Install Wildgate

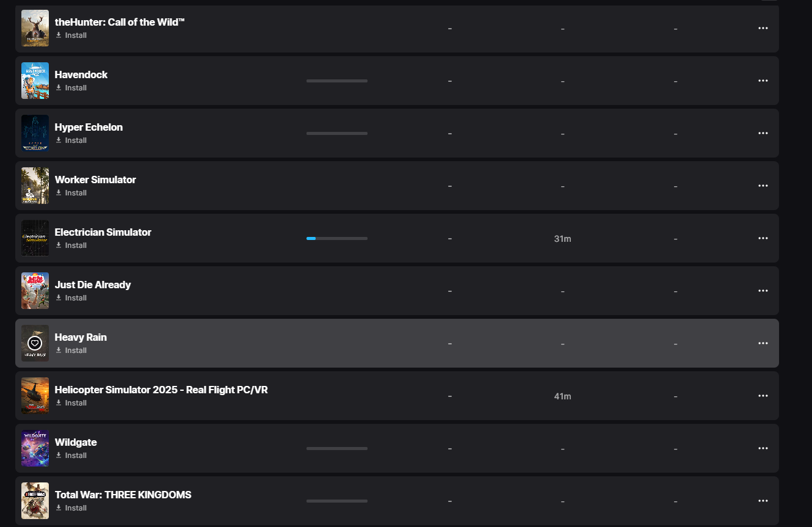point(71,456)
